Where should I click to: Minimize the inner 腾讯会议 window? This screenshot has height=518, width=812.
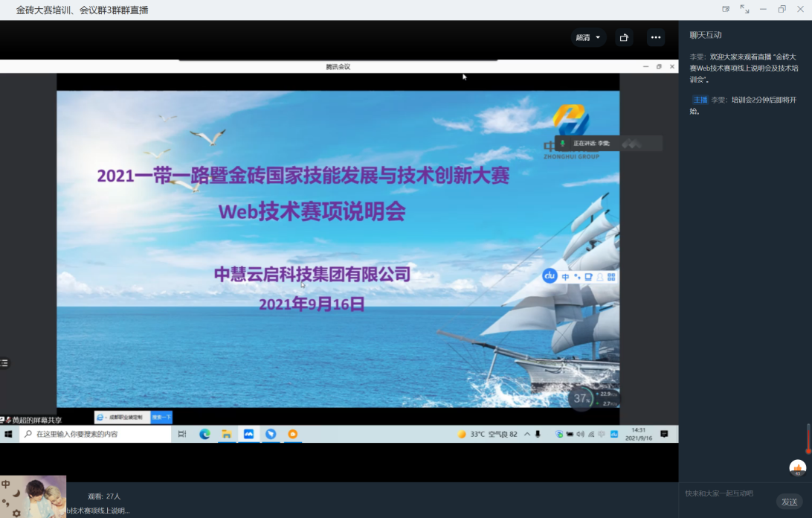(x=645, y=66)
